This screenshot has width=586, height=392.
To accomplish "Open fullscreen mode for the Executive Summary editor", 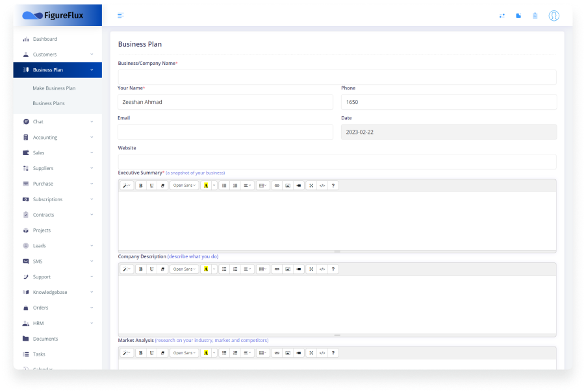I will [x=311, y=185].
